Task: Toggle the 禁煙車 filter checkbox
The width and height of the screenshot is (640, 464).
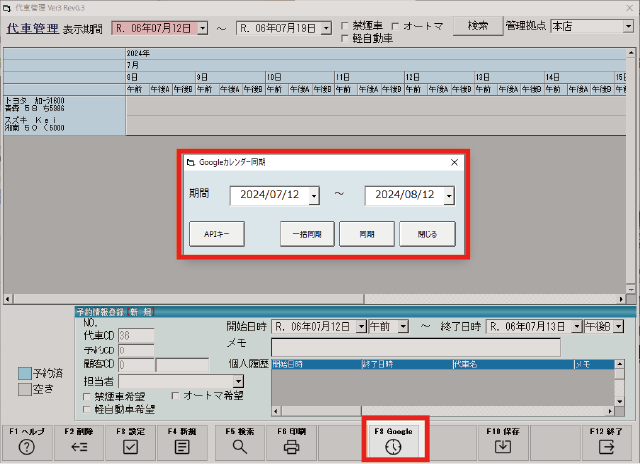Action: point(344,26)
